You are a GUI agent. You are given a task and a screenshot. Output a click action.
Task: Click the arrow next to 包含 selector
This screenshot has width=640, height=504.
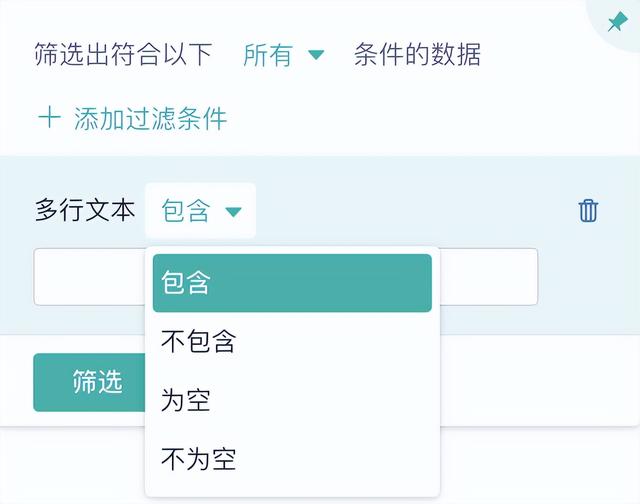(x=234, y=212)
